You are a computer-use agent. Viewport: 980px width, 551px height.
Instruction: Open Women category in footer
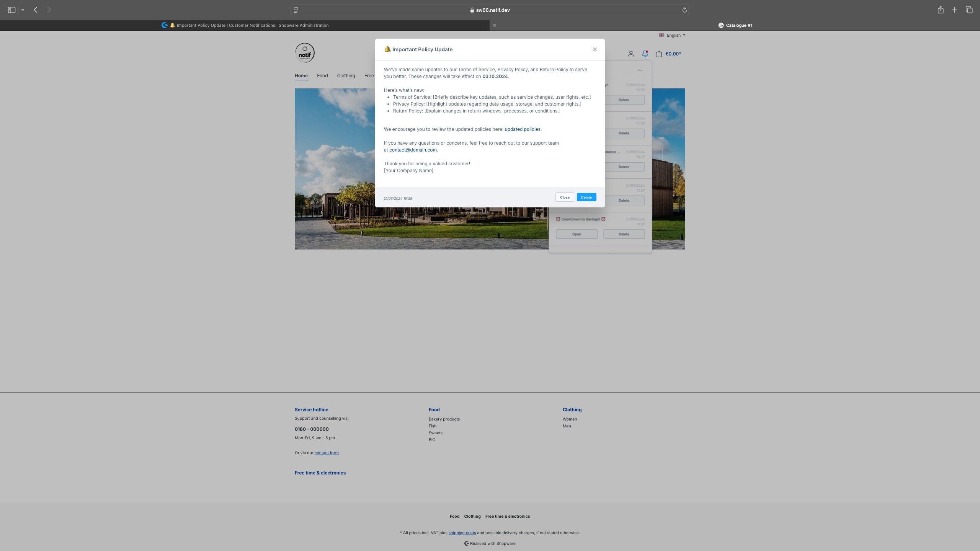pyautogui.click(x=570, y=419)
